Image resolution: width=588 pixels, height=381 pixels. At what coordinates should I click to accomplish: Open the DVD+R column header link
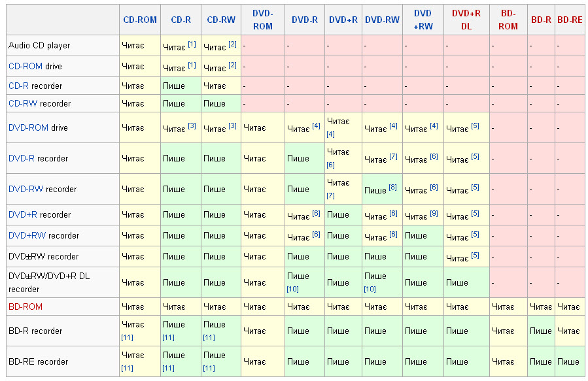click(343, 20)
